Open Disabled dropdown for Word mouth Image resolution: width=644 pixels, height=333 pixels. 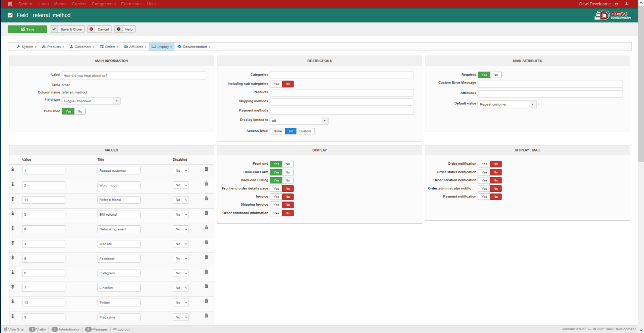click(181, 185)
